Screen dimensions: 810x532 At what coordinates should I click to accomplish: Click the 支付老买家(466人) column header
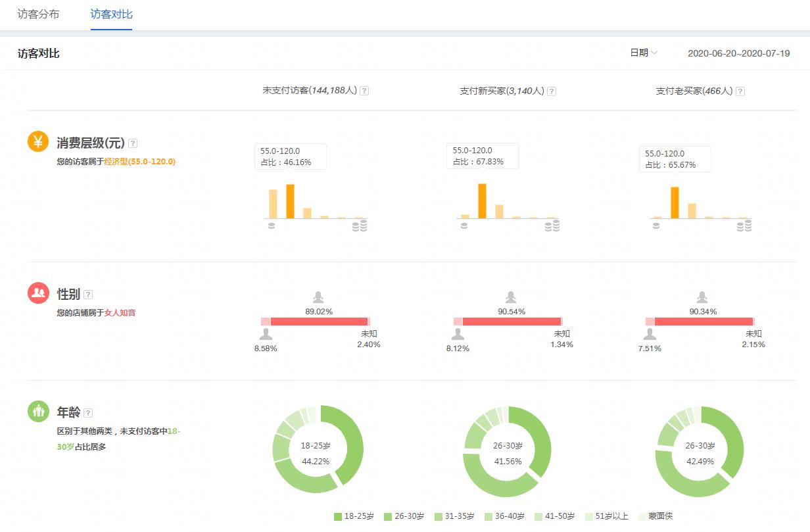coord(694,91)
